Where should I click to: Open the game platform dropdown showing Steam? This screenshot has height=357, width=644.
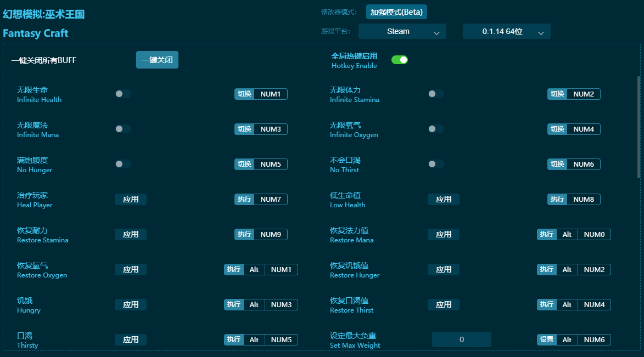click(402, 31)
